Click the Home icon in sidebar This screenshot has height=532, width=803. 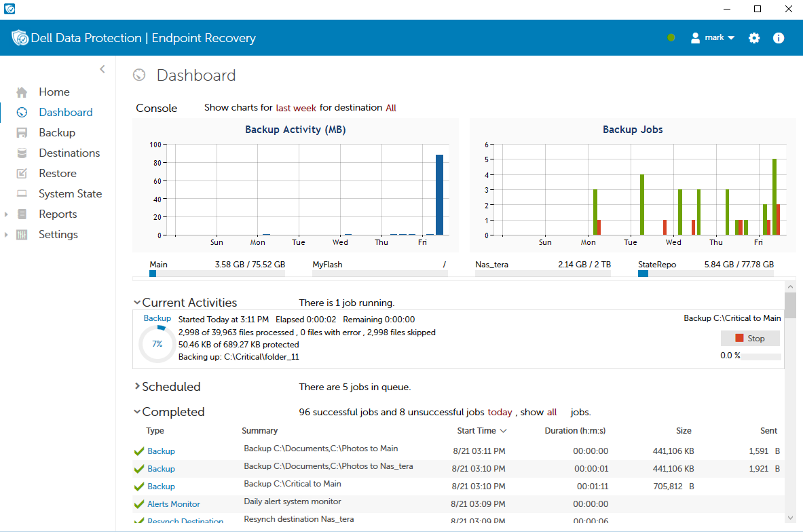(x=22, y=92)
